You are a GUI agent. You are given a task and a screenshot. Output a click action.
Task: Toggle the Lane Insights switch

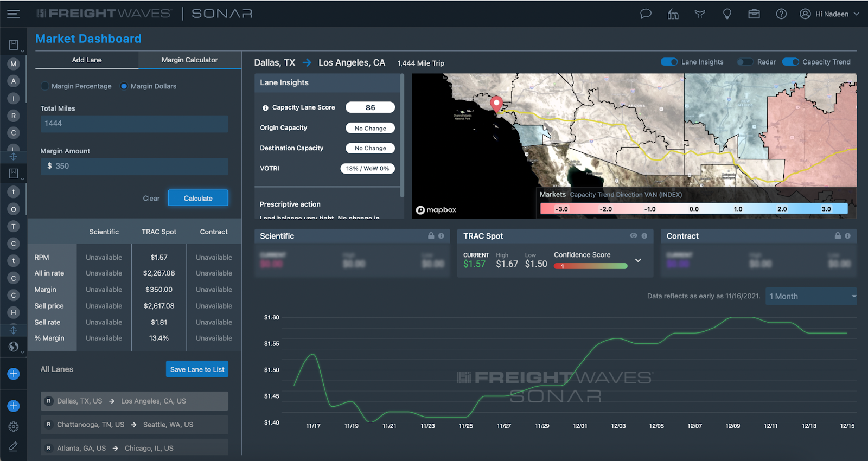click(669, 62)
